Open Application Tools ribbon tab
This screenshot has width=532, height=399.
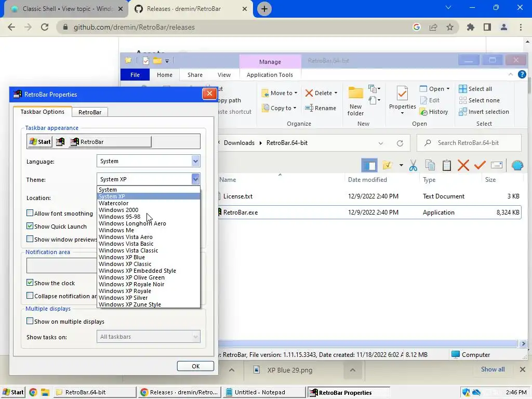click(x=270, y=75)
